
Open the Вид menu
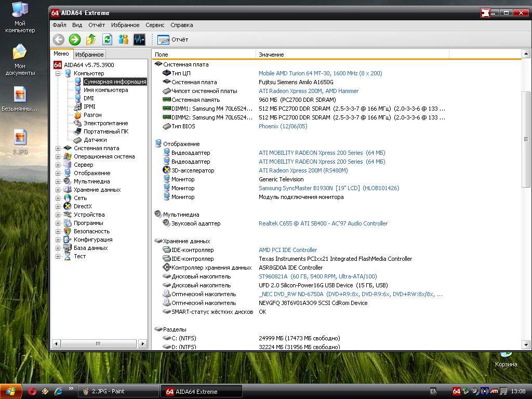tap(77, 25)
